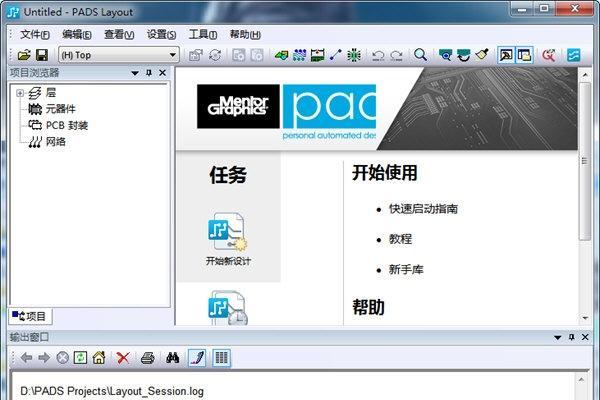
Task: Toggle the Project Explorer toolbar button
Action: pyautogui.click(x=524, y=55)
